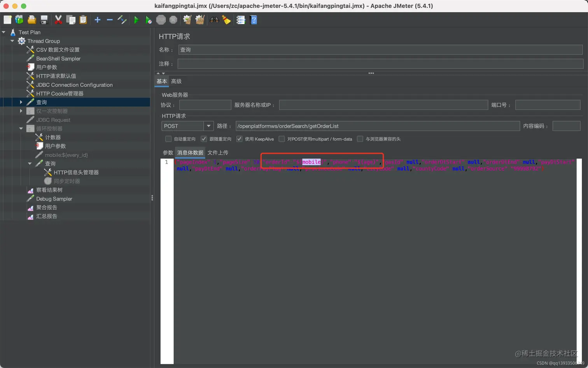The image size is (588, 368).
Task: Toggle the 使用 KeepAlive checkbox
Action: click(239, 139)
